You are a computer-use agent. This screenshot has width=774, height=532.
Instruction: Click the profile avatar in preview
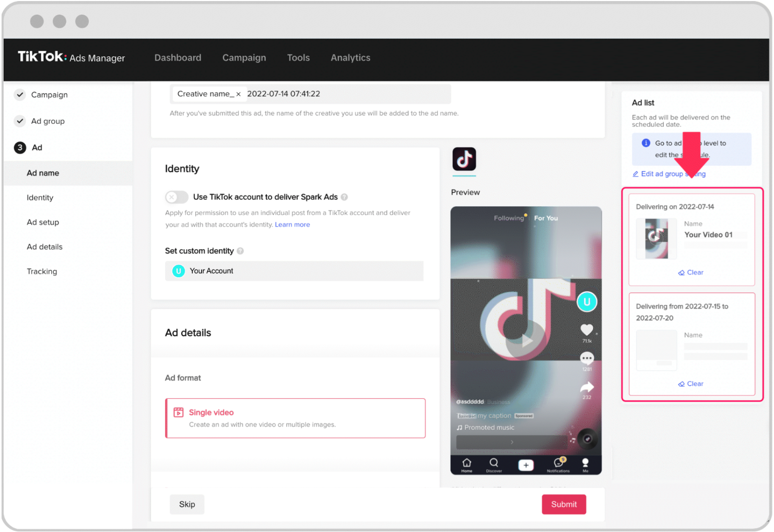coord(587,302)
